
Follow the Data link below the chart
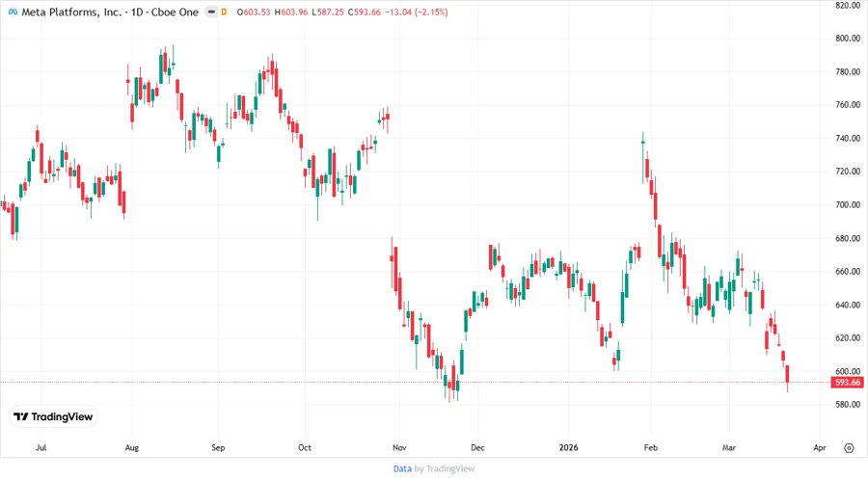[402, 469]
